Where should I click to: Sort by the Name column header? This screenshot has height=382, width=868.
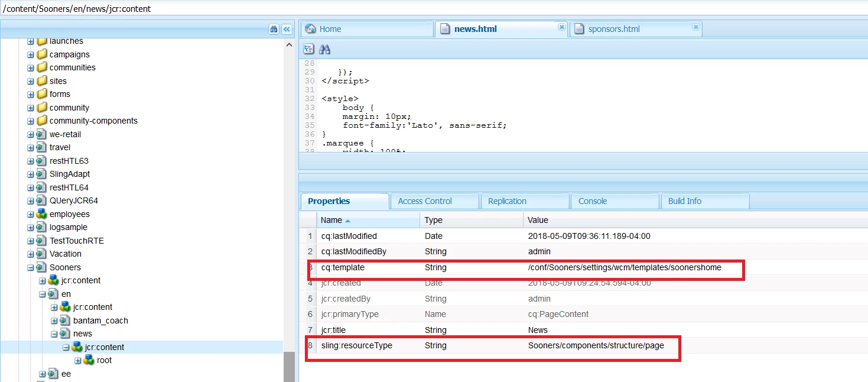tap(368, 220)
